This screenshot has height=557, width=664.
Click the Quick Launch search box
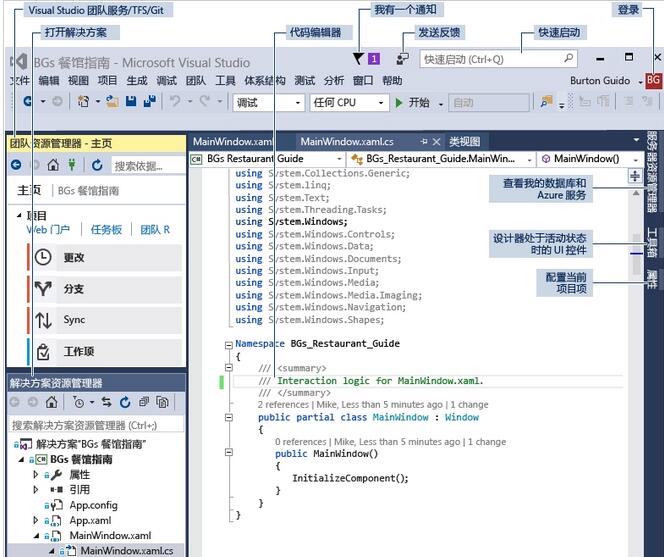498,59
